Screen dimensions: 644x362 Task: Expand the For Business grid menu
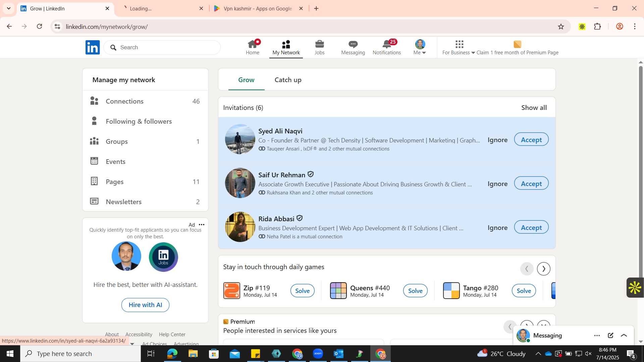tap(459, 47)
